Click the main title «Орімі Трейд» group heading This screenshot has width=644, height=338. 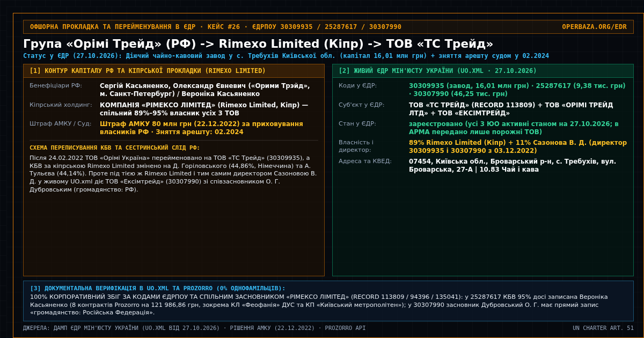[x=258, y=43]
